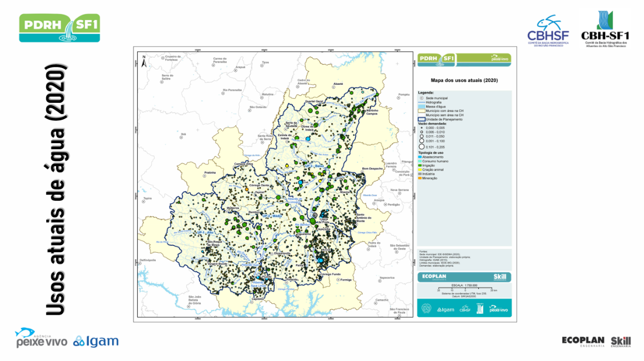Screen dimensions: 644x361
Task: Click the white ECOPLAN logo in map panel
Action: click(434, 277)
